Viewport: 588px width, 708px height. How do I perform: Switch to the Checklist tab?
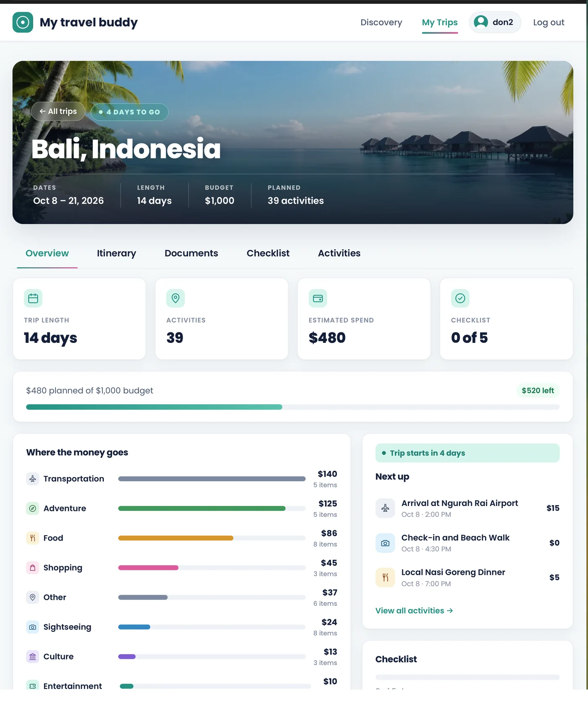[x=268, y=253]
